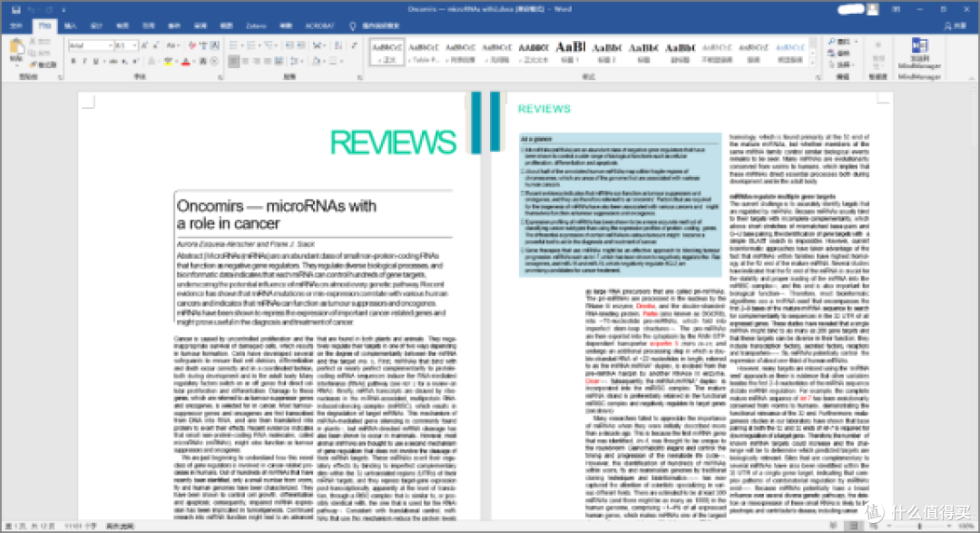The height and width of the screenshot is (533, 980).
Task: Open the paragraph settings dialog launcher
Action: (359, 77)
